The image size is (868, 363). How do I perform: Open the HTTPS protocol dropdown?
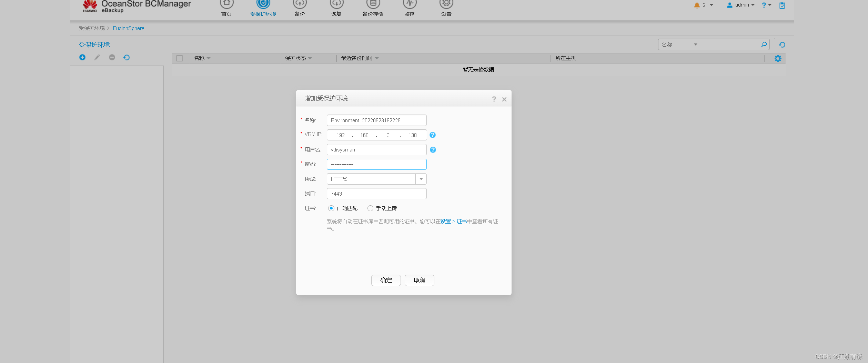[421, 179]
